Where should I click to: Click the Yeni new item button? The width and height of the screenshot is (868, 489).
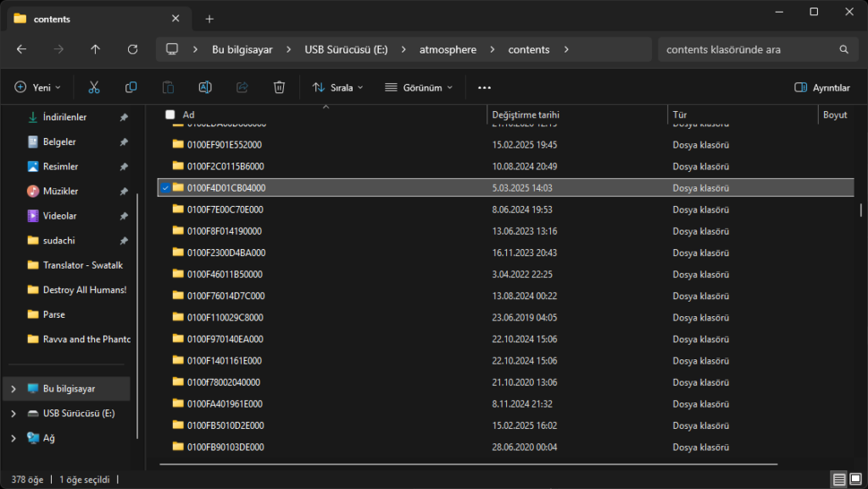pos(38,87)
